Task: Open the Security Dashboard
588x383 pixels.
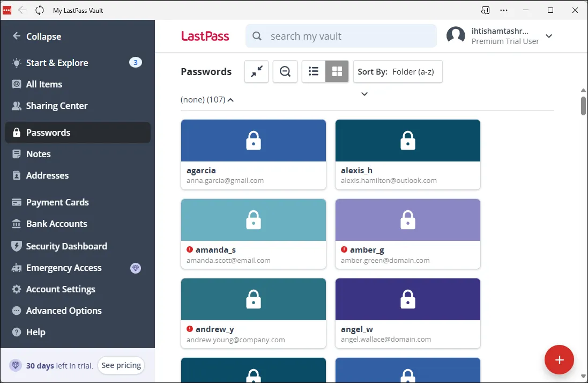Action: (x=66, y=246)
